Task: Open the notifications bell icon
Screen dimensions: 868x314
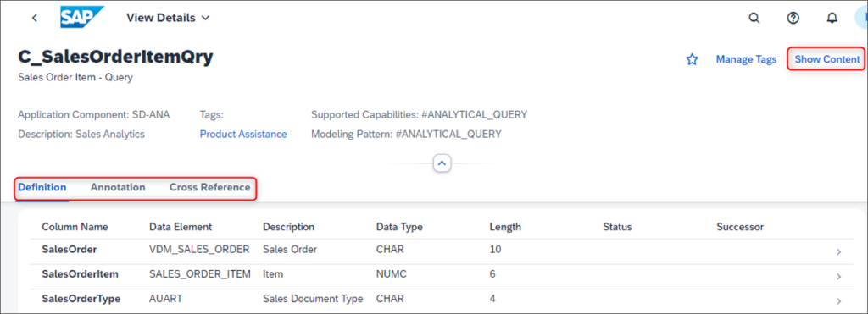Action: pos(832,18)
